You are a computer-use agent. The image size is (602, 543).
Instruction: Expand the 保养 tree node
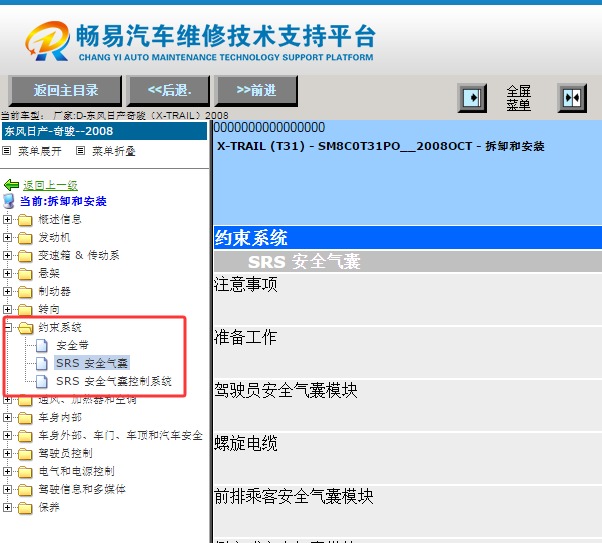tap(7, 507)
